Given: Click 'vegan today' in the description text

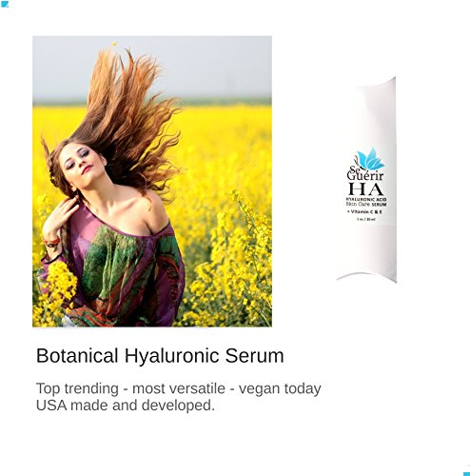Looking at the screenshot, I should tap(280, 389).
